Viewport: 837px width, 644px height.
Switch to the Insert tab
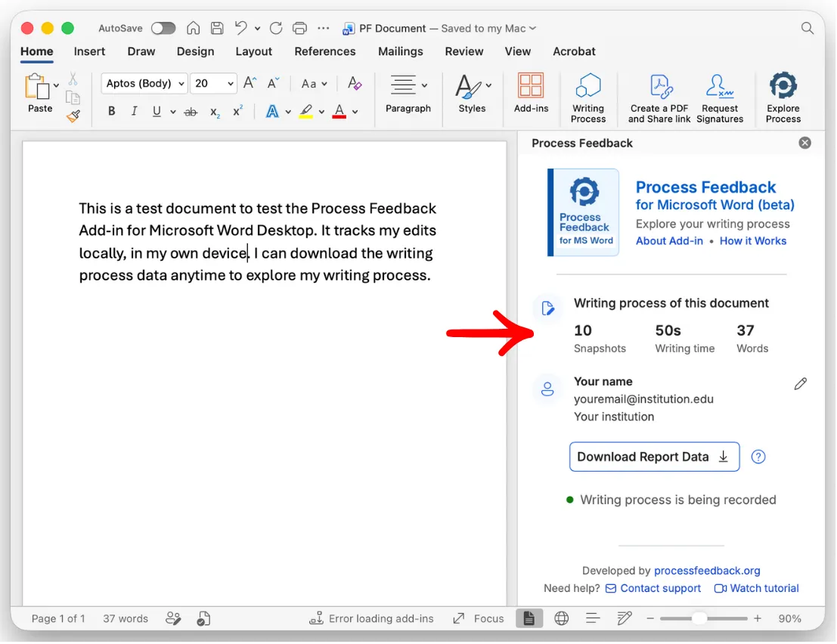pyautogui.click(x=89, y=51)
